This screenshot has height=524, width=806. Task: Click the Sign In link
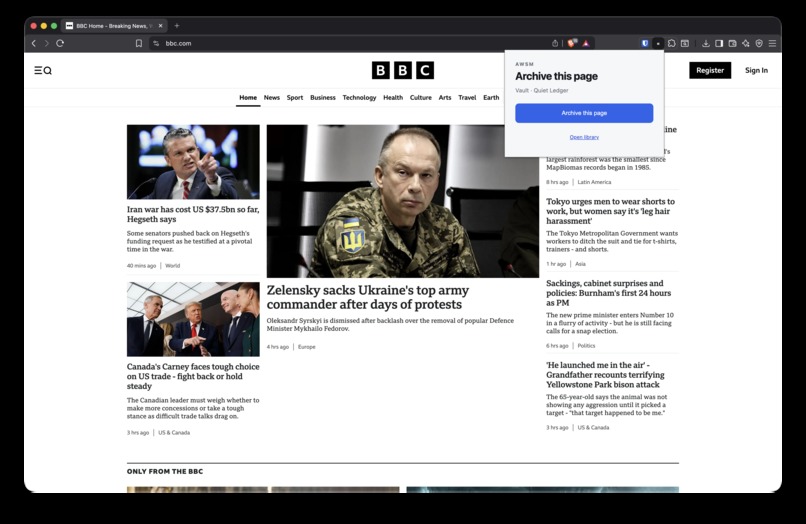pyautogui.click(x=756, y=70)
